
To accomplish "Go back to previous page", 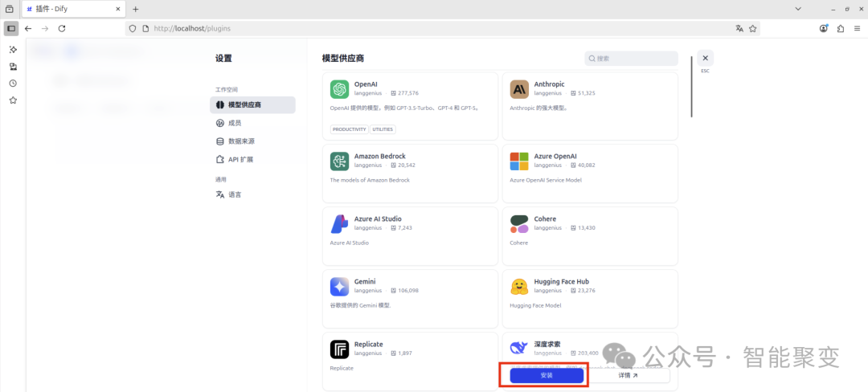I will [28, 29].
